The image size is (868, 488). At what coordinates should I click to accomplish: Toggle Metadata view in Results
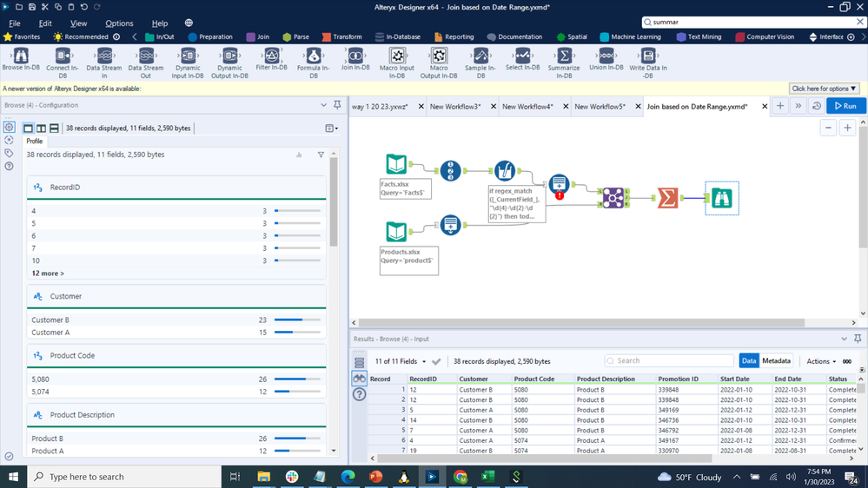pos(776,360)
